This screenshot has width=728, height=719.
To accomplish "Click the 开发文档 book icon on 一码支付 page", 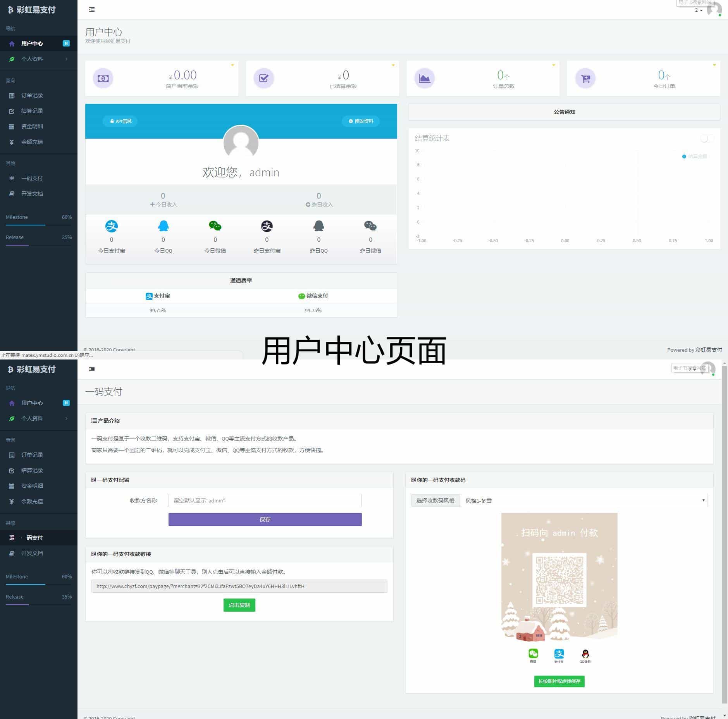I will (12, 554).
